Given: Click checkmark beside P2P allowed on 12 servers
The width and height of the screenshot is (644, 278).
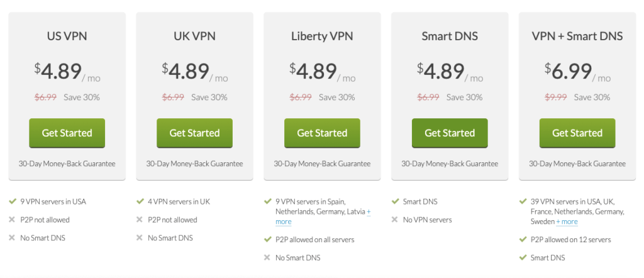Looking at the screenshot, I should (x=523, y=240).
